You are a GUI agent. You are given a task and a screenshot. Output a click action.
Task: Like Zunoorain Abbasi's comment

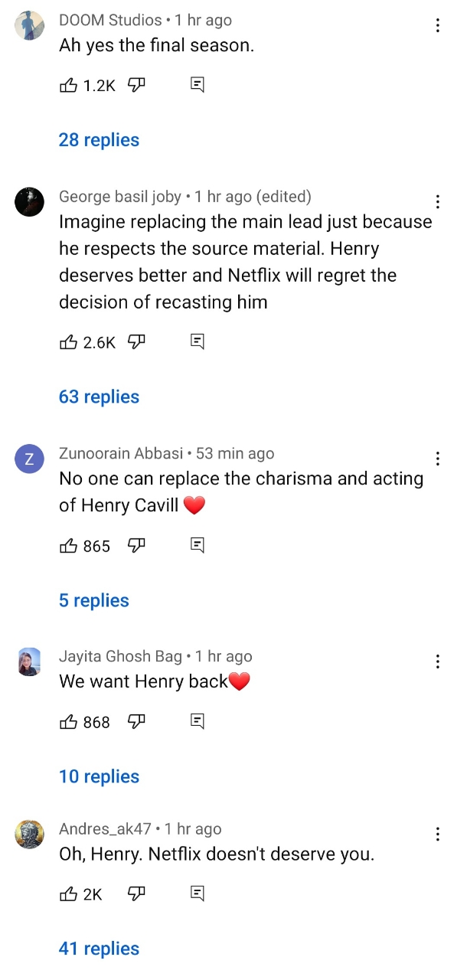69,546
